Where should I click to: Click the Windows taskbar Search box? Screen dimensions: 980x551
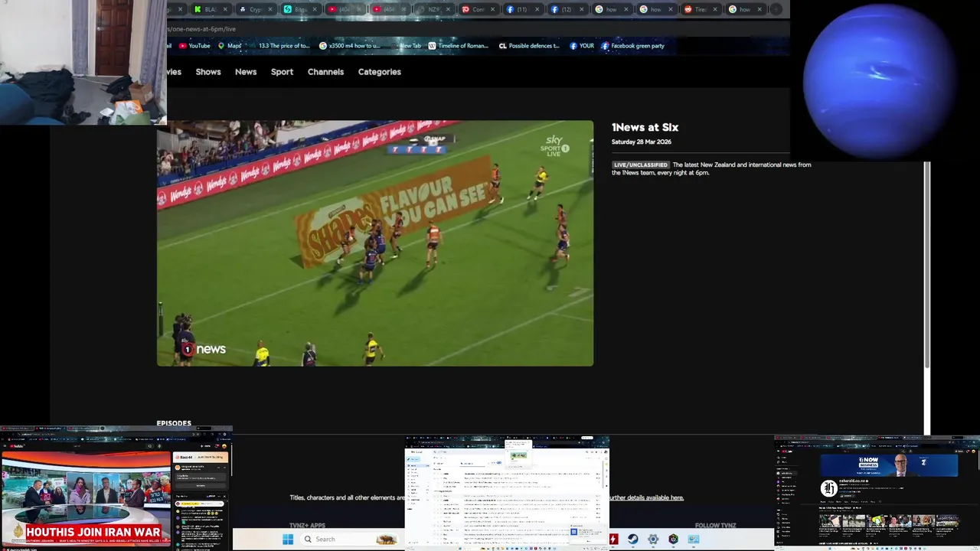point(350,539)
